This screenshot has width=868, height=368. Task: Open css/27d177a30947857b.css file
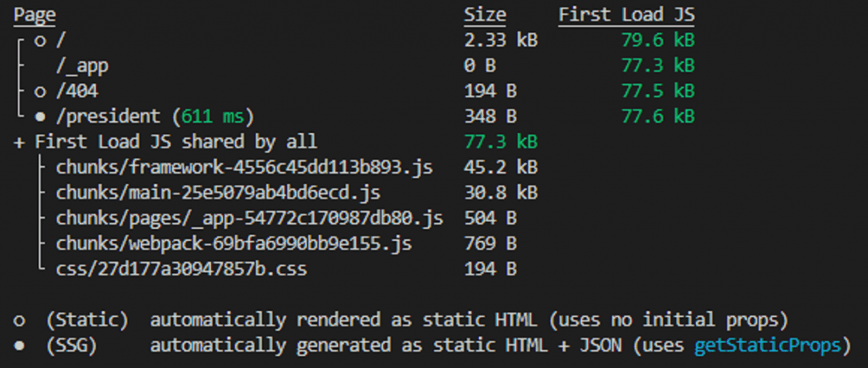coord(181,269)
